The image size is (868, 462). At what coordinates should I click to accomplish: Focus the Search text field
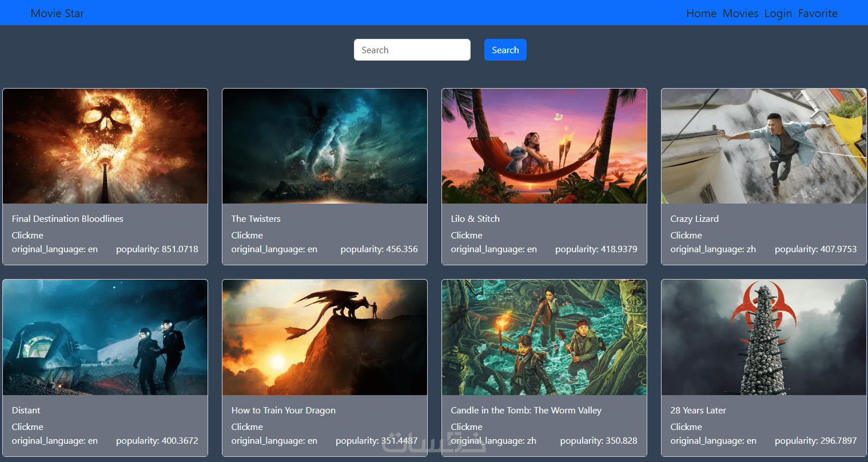pos(412,50)
